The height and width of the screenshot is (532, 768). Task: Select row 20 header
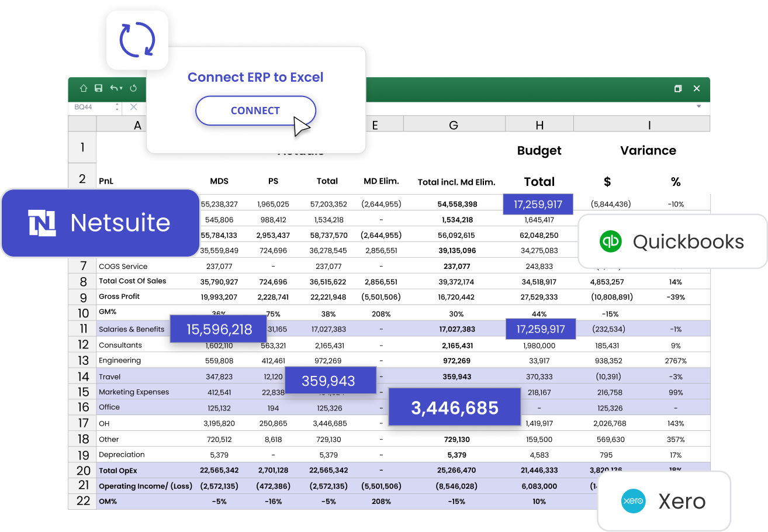tap(83, 470)
